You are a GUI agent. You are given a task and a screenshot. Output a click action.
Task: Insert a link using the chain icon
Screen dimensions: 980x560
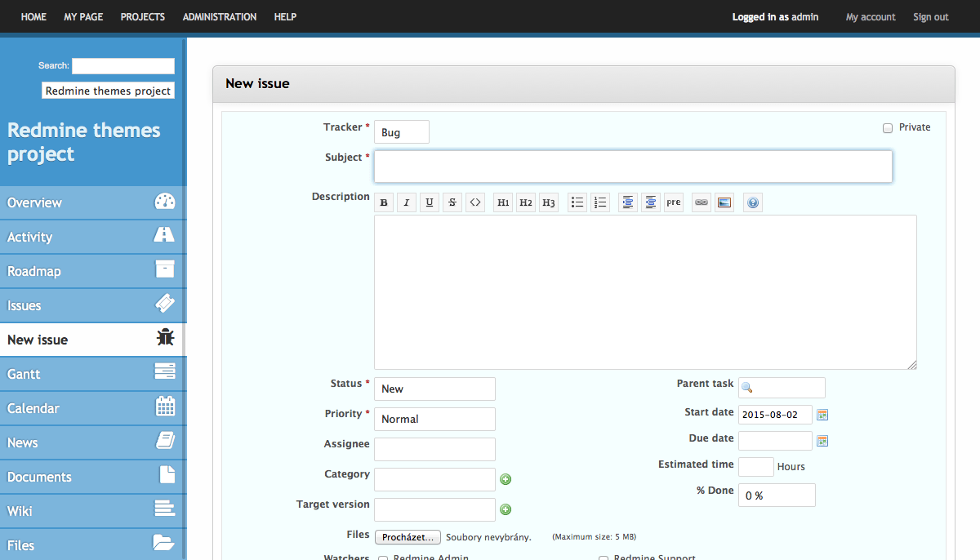702,202
